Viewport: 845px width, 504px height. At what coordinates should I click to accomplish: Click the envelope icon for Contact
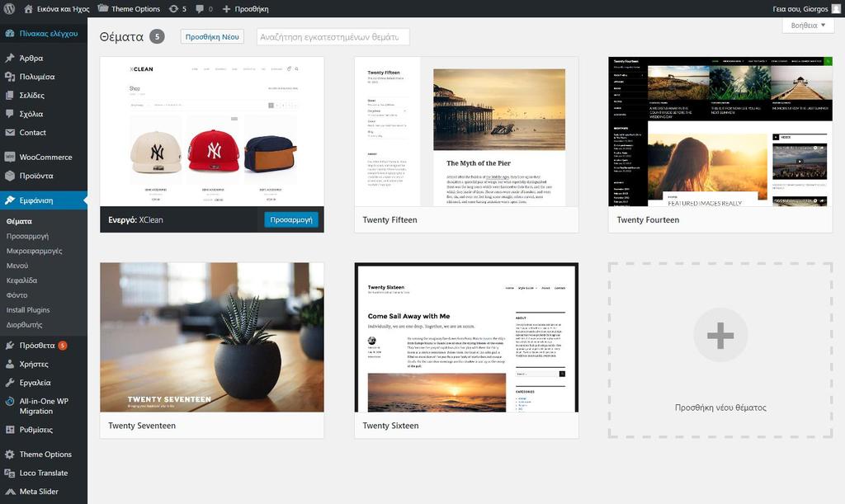click(x=10, y=133)
